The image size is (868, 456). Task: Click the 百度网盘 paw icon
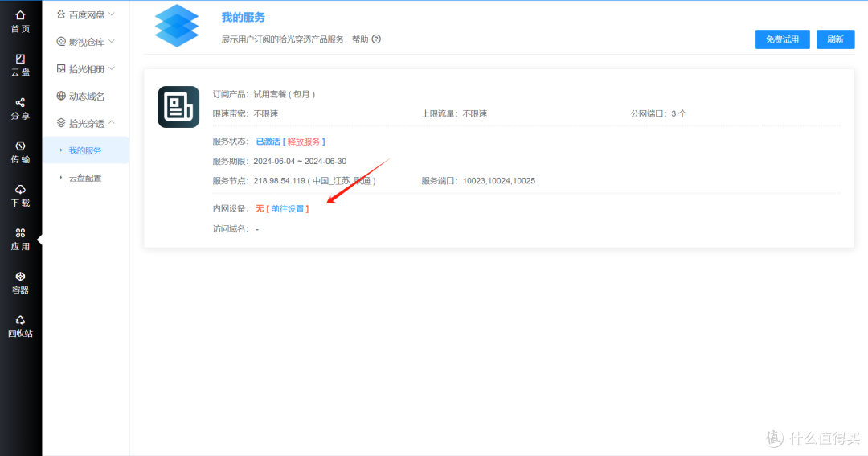pos(61,14)
